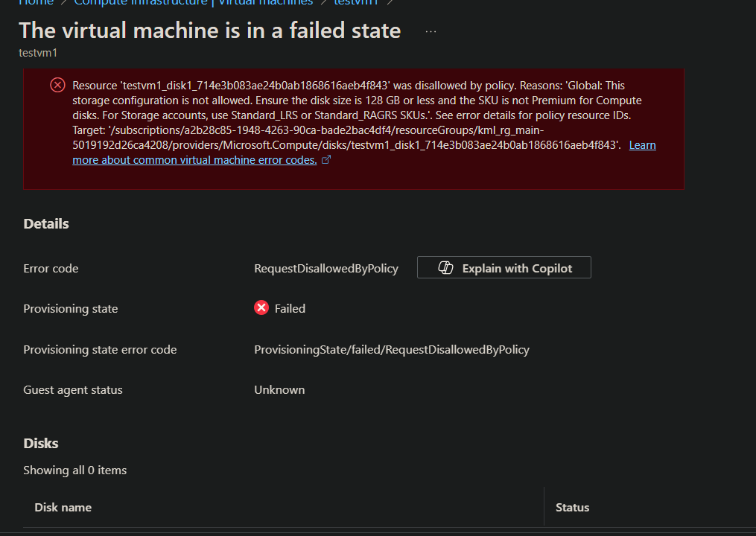The height and width of the screenshot is (536, 756).
Task: Click the red error icon in banner
Action: click(x=57, y=85)
